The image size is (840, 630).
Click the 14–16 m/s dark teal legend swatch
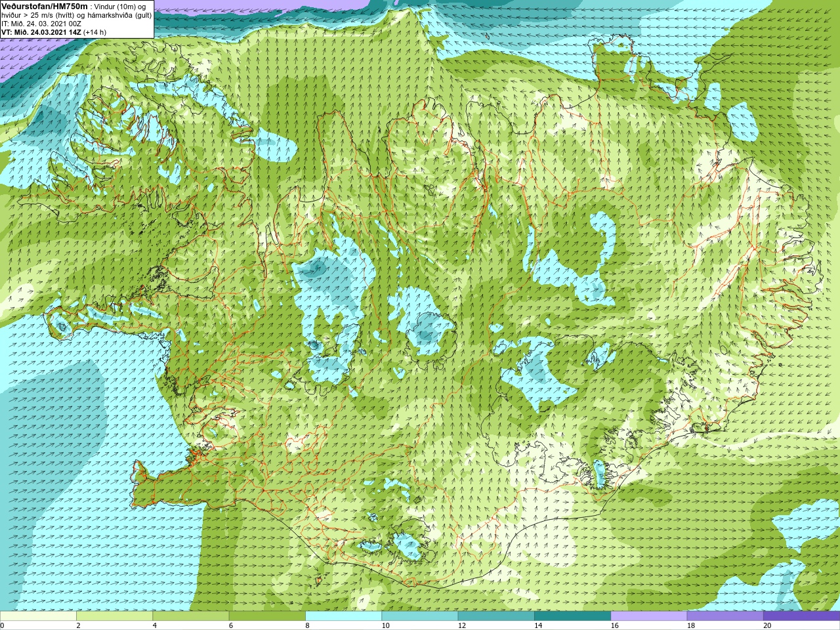coord(572,616)
